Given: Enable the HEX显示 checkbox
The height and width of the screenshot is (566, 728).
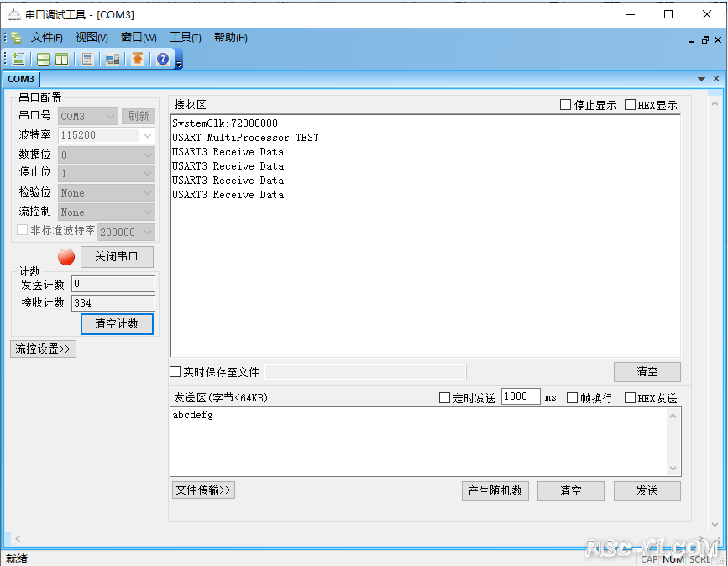Looking at the screenshot, I should (630, 105).
